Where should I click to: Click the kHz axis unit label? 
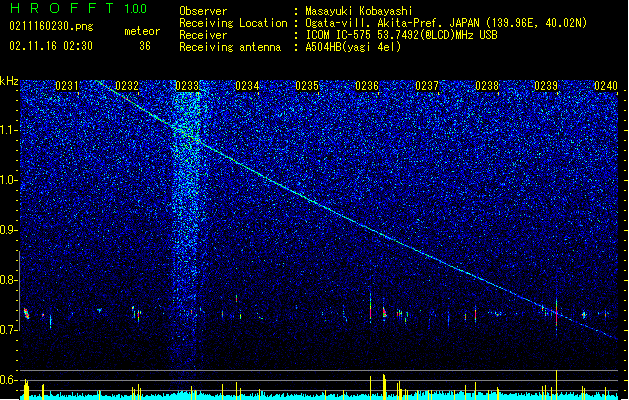pos(9,81)
